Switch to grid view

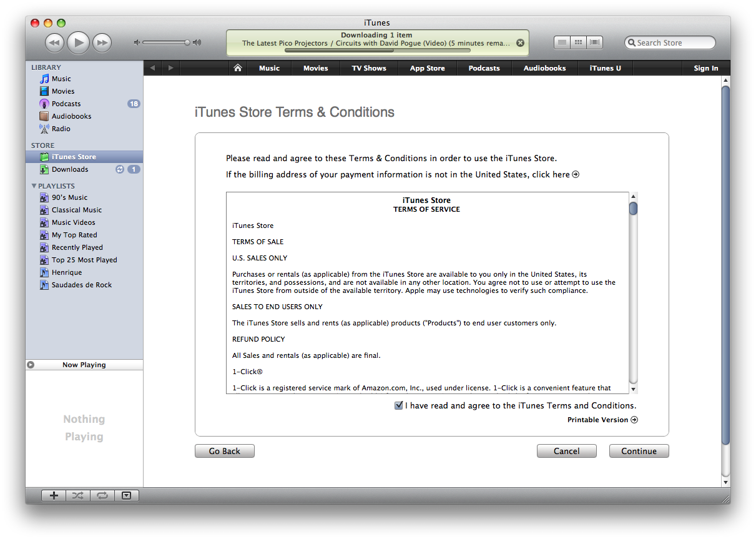point(579,42)
